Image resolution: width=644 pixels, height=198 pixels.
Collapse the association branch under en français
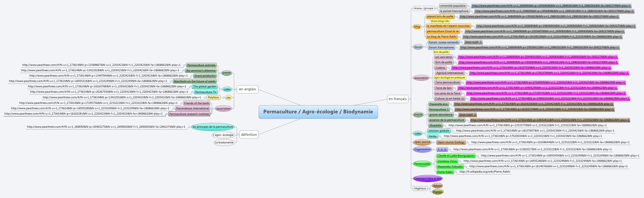coord(431,78)
